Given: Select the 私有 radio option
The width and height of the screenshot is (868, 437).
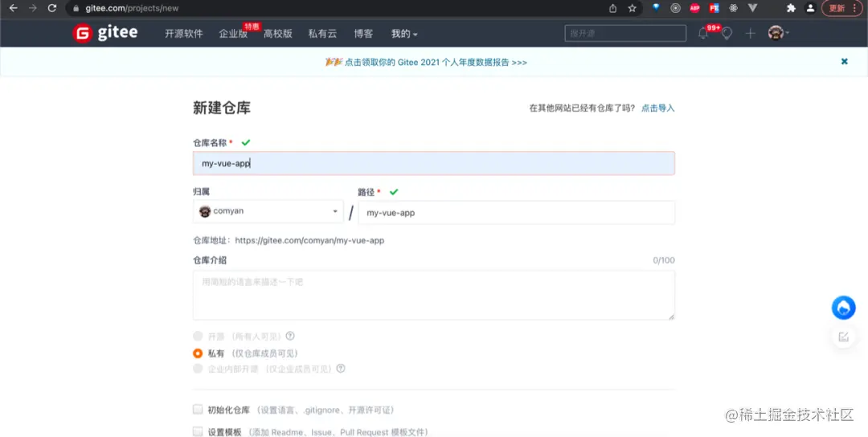Looking at the screenshot, I should click(198, 353).
